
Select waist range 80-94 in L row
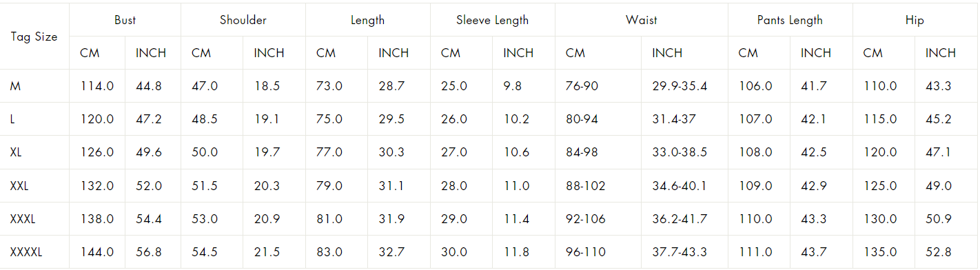point(582,119)
